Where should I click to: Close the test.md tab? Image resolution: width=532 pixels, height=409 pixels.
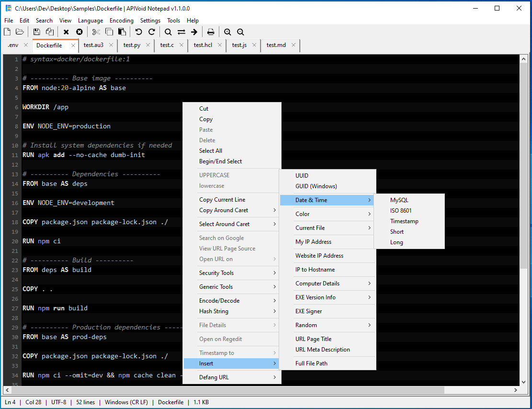(294, 45)
